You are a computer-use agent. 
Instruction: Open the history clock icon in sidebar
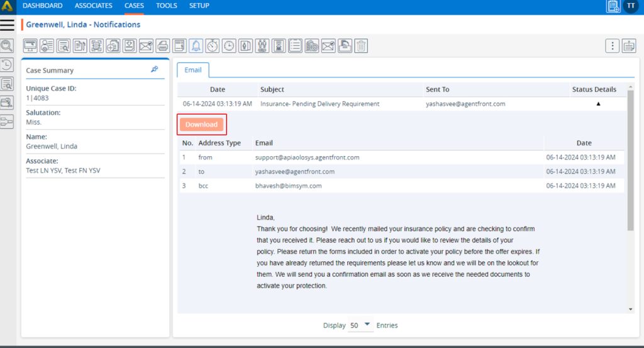pyautogui.click(x=7, y=64)
